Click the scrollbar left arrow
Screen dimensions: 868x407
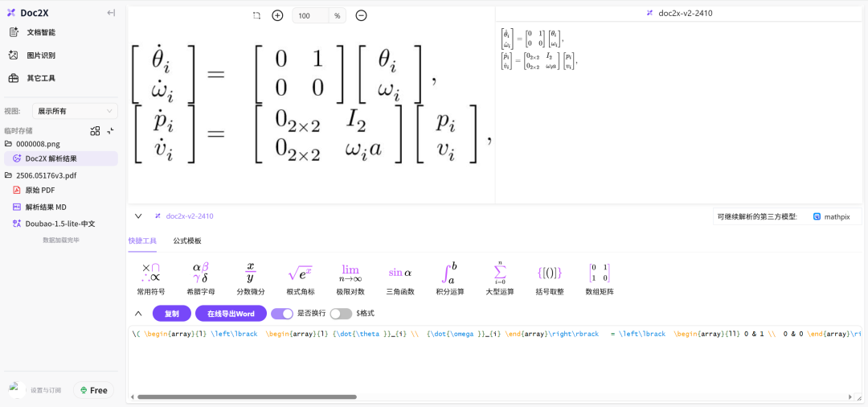point(132,397)
